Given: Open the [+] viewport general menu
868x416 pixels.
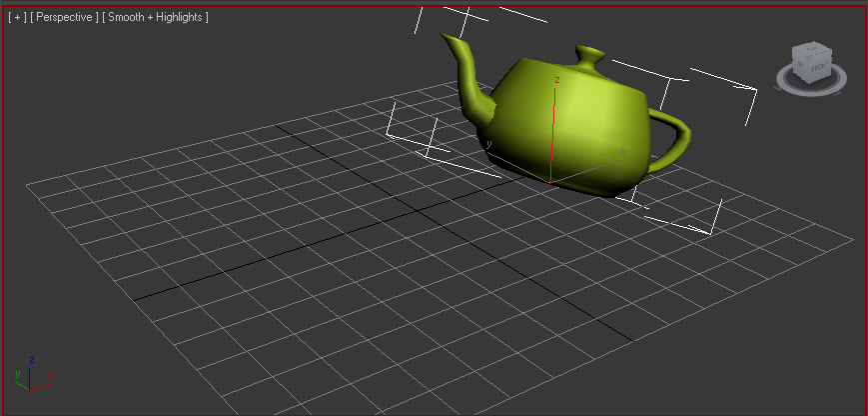Looking at the screenshot, I should point(18,17).
